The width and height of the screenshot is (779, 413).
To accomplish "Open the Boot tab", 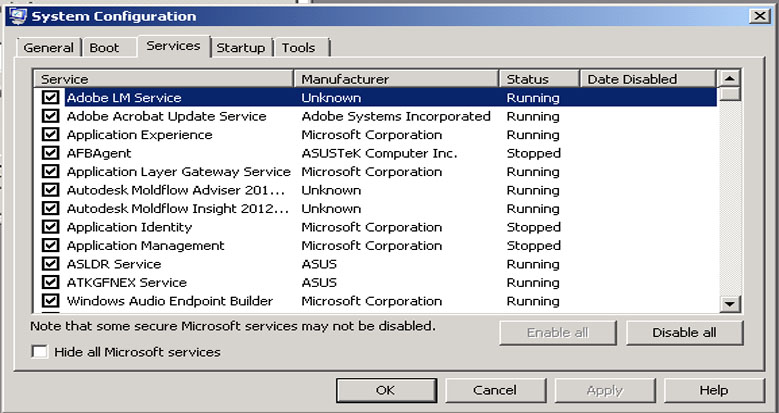I will click(109, 48).
